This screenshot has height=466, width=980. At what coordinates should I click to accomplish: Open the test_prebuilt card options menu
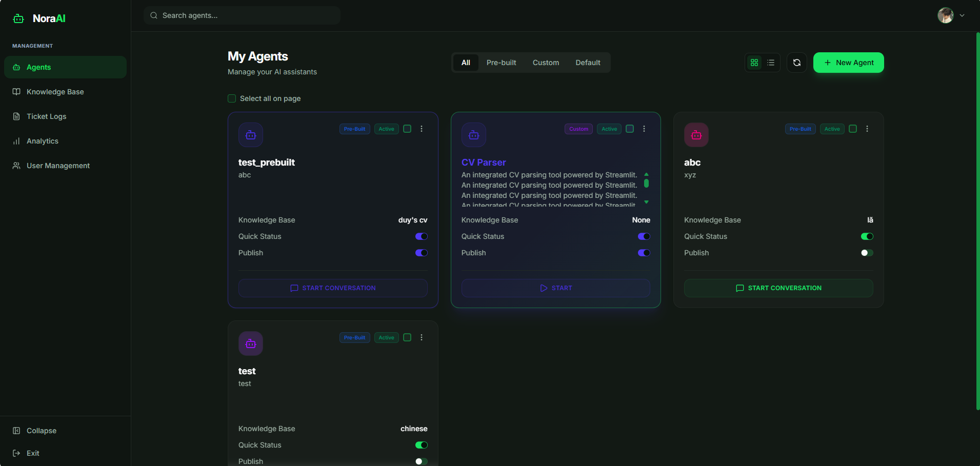422,129
